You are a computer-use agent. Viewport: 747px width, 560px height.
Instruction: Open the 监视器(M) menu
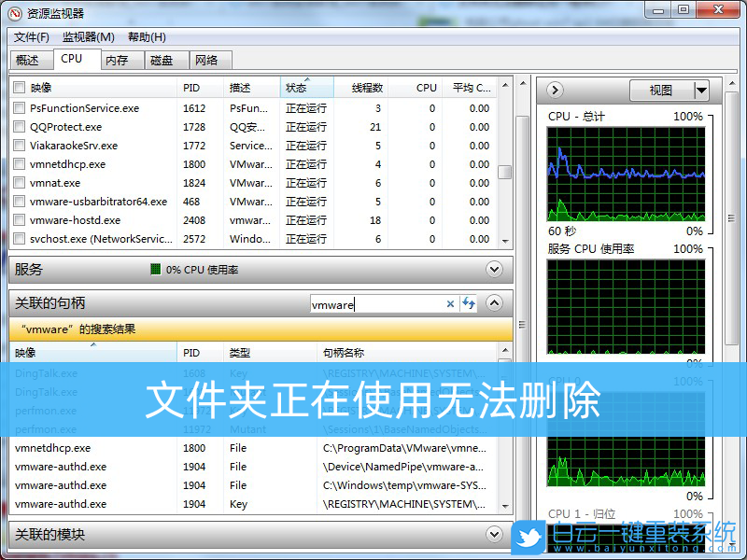tap(88, 37)
